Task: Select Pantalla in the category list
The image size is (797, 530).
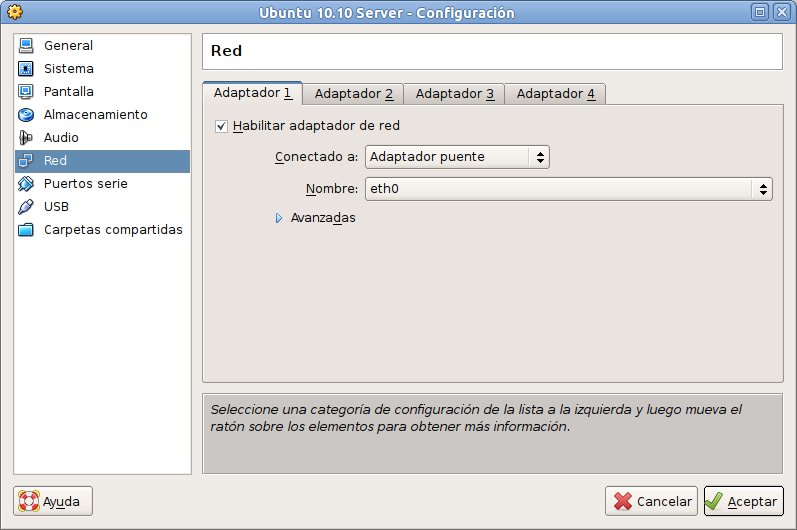Action: [x=102, y=91]
